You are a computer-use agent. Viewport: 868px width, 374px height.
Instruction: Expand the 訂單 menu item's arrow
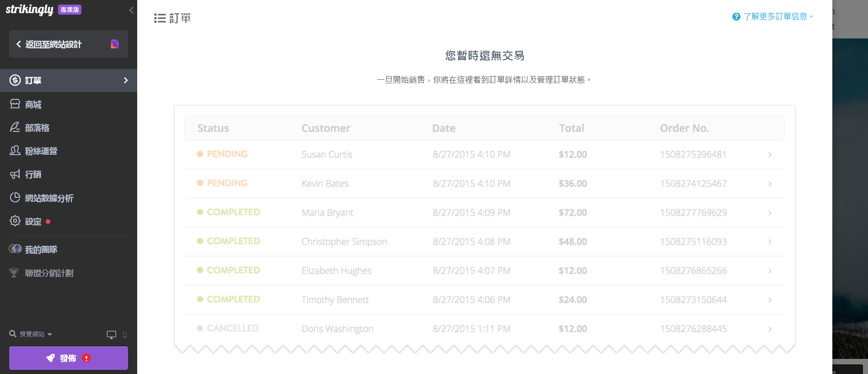[126, 81]
